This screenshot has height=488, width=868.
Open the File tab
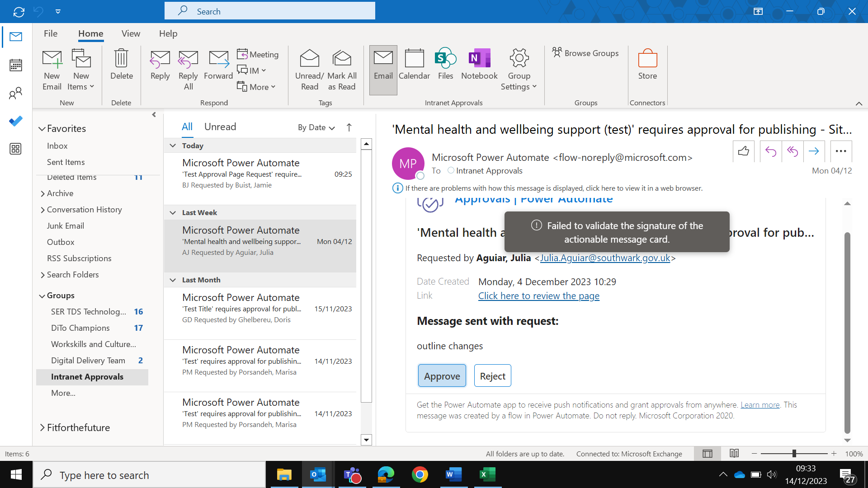click(51, 33)
